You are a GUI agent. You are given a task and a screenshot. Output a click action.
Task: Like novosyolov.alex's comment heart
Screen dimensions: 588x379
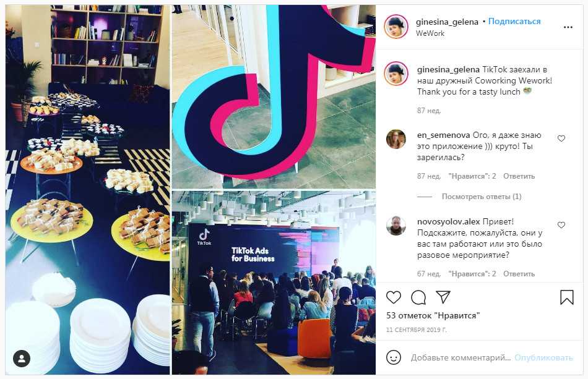point(561,225)
